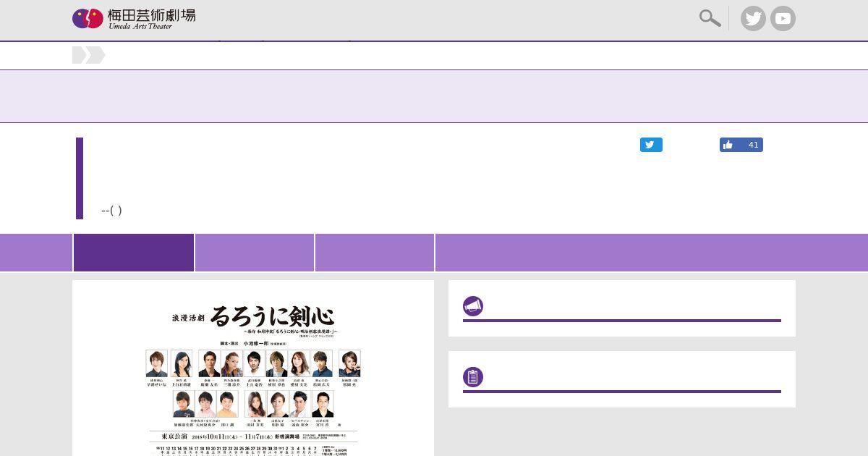This screenshot has width=868, height=456.
Task: Click the breadcrumb double-arrow icon
Action: click(x=89, y=55)
